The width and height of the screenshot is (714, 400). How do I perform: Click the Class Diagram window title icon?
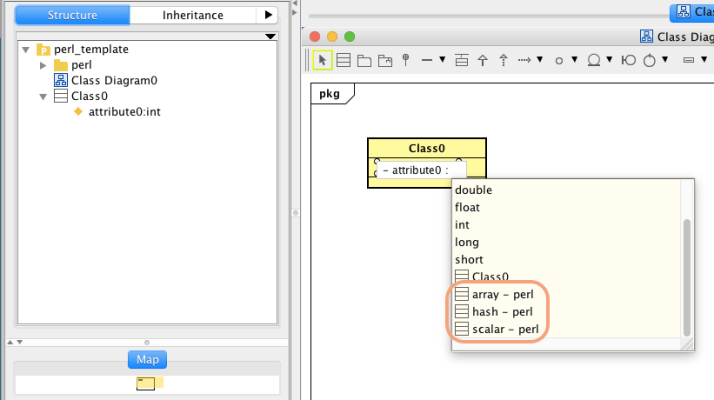coord(646,36)
